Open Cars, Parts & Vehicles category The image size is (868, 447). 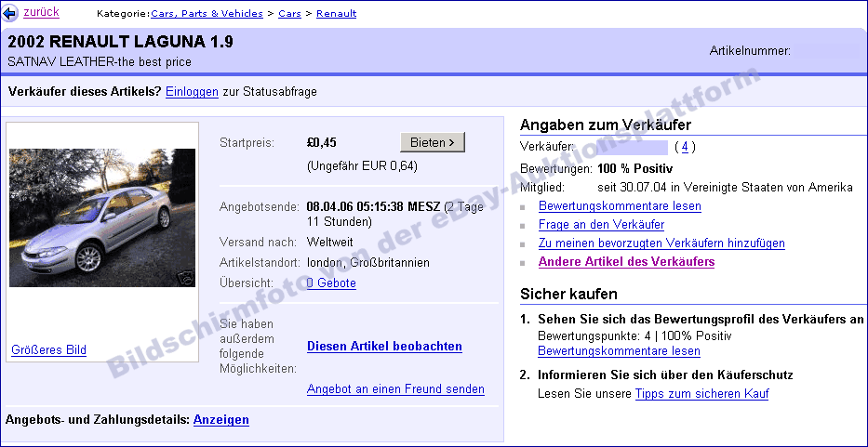pos(207,13)
